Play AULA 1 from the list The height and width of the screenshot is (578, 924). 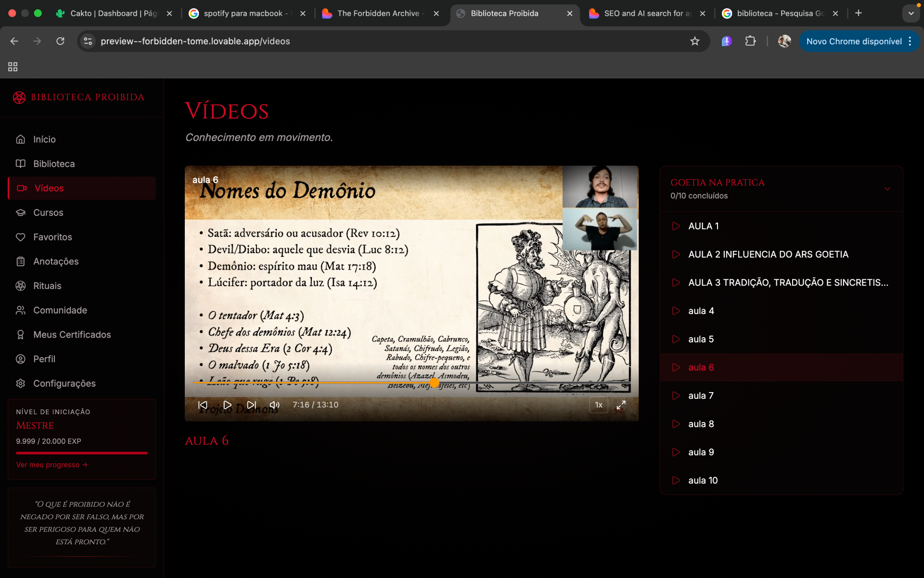[x=782, y=226]
